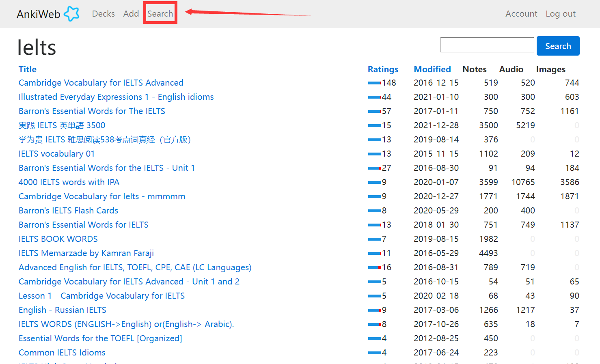Click the 10765 audio count
Viewport: 600px width, 364px height.
click(x=523, y=182)
